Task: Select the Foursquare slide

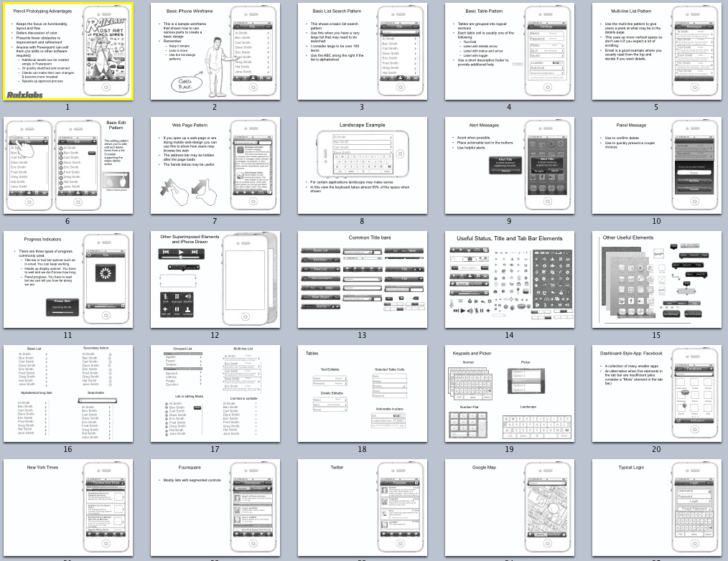Action: [x=215, y=508]
